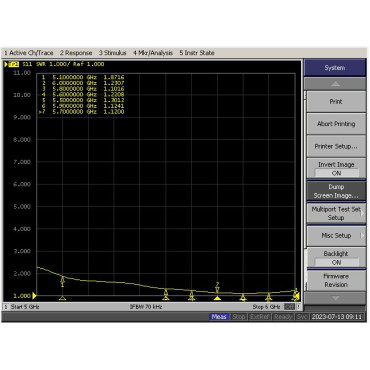Screen dimensions: 370x370
Task: Click Dump Screen Image softkey
Action: (336, 191)
